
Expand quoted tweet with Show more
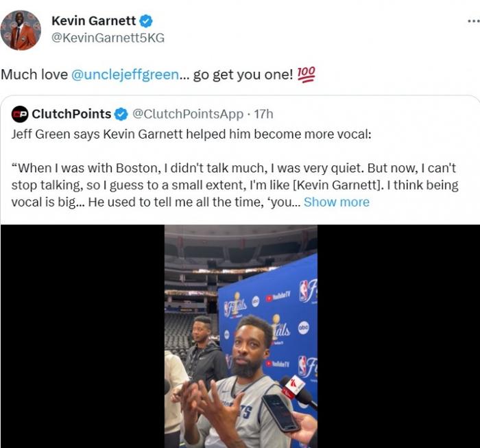(336, 202)
